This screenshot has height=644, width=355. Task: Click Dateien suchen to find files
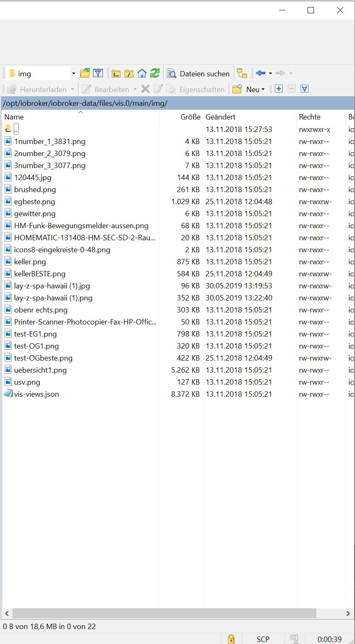point(198,74)
